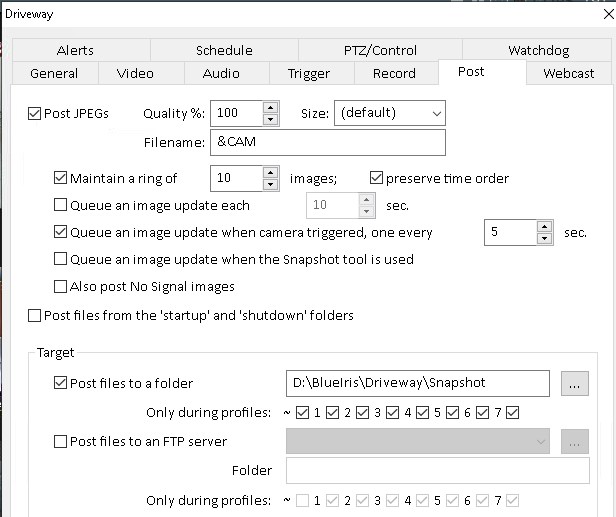
Task: Toggle profile 7 for folder posting
Action: point(513,413)
